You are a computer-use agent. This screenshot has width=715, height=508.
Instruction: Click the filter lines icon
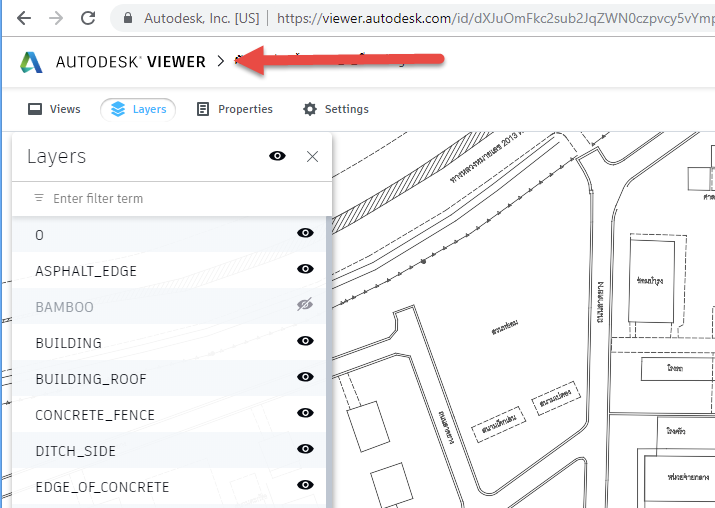tap(39, 198)
